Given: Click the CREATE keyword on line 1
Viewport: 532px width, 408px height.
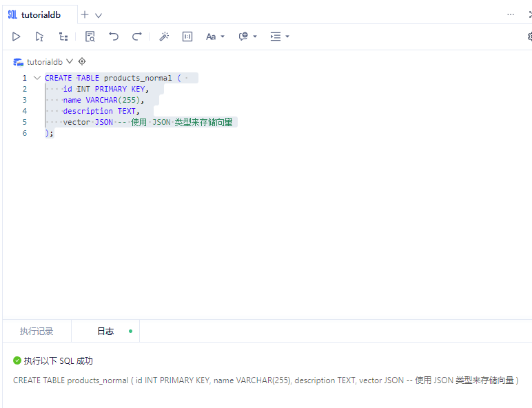Looking at the screenshot, I should (x=59, y=78).
